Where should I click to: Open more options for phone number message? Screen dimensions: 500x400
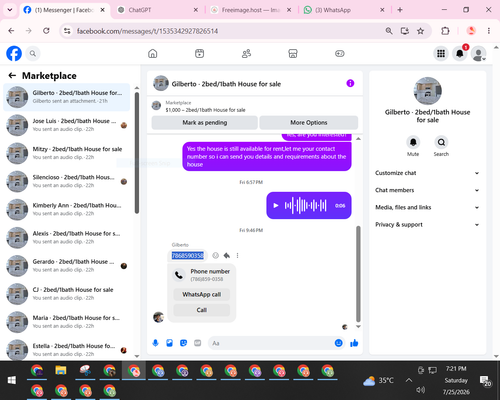237,255
